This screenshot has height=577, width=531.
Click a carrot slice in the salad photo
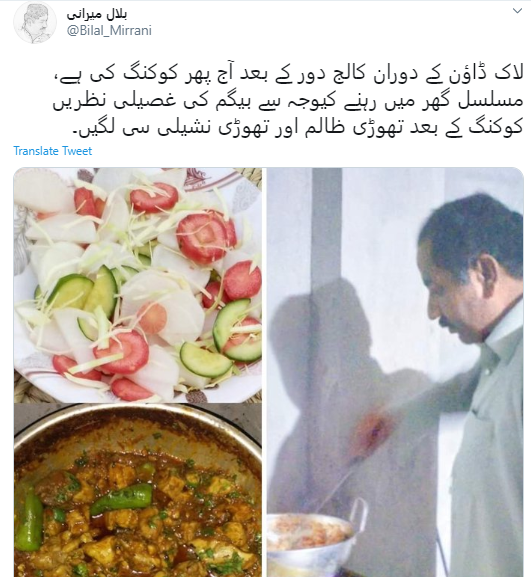coord(205,237)
